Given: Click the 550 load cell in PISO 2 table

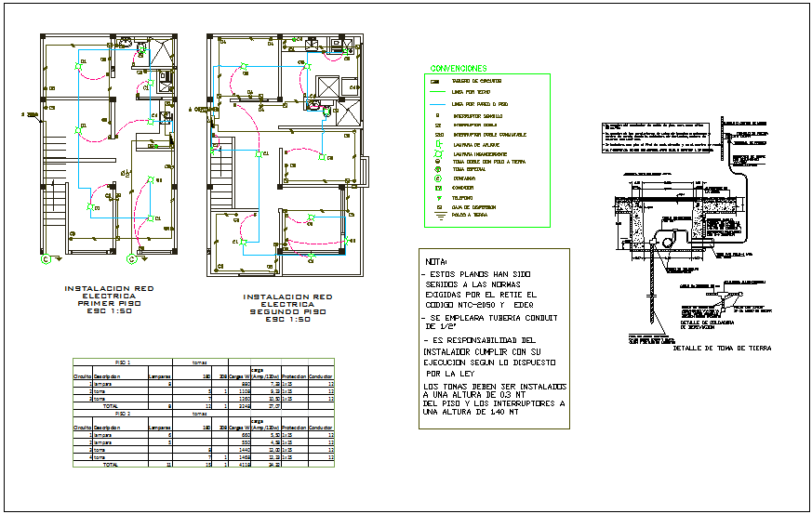Looking at the screenshot, I should click(x=240, y=442).
